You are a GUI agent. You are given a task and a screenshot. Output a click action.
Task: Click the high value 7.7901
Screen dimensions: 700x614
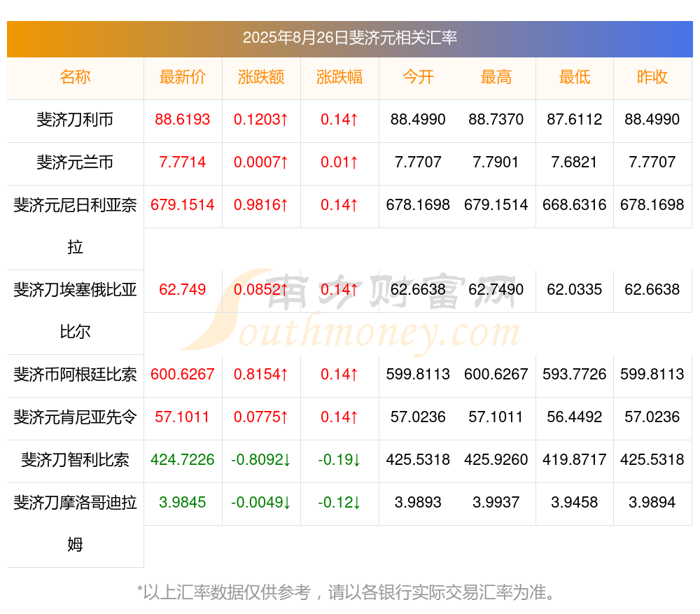coord(496,162)
